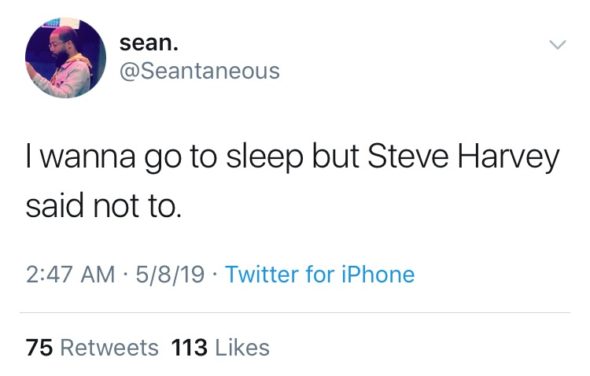Open the Twitter for iPhone link
The width and height of the screenshot is (590, 376).
coord(320,274)
